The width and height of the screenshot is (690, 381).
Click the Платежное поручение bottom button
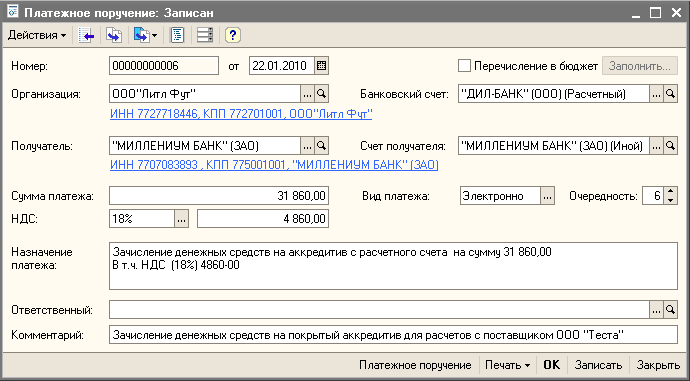(415, 365)
